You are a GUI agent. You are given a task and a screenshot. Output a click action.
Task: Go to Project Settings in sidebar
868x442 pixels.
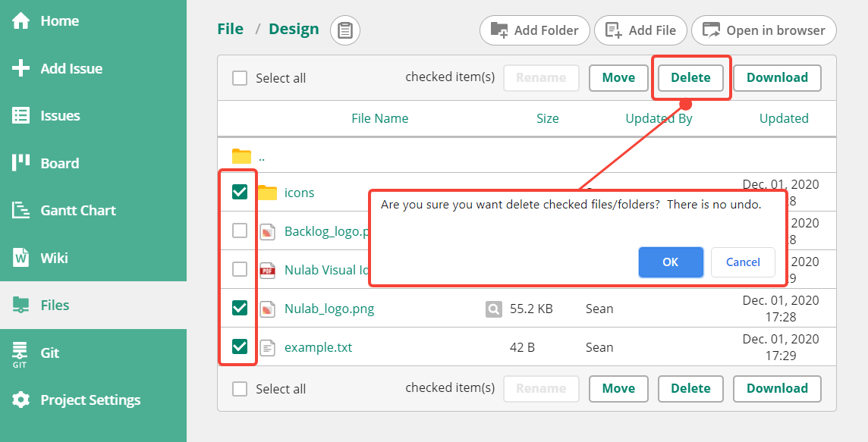point(90,400)
